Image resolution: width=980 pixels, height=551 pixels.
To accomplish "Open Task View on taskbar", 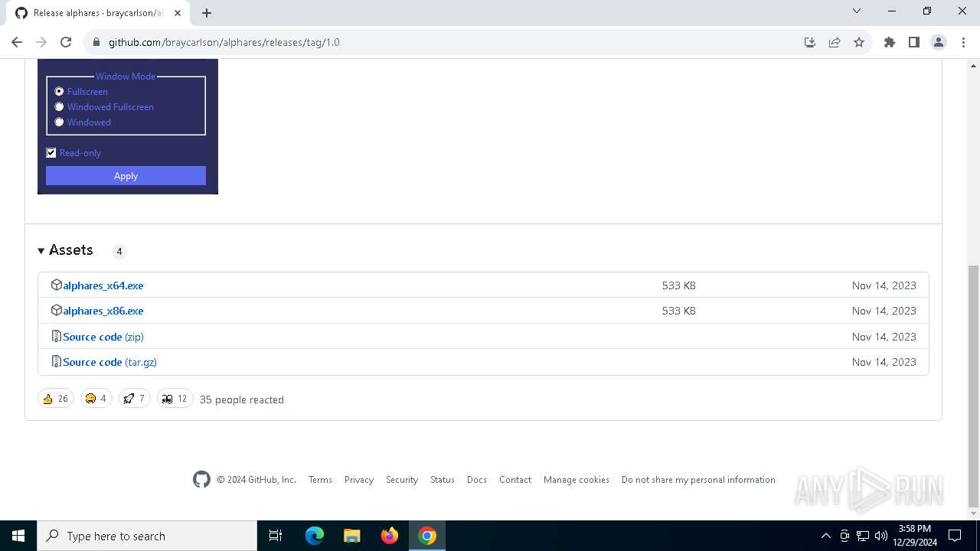I will (276, 536).
